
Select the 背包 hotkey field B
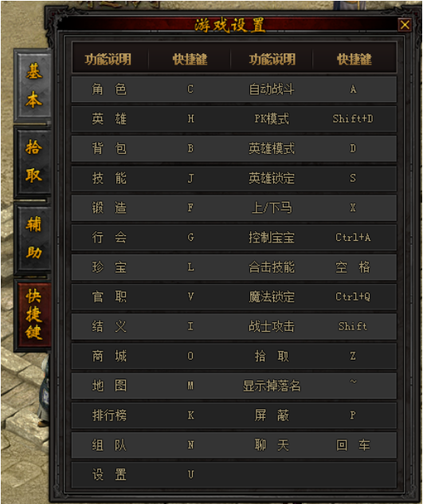click(190, 148)
